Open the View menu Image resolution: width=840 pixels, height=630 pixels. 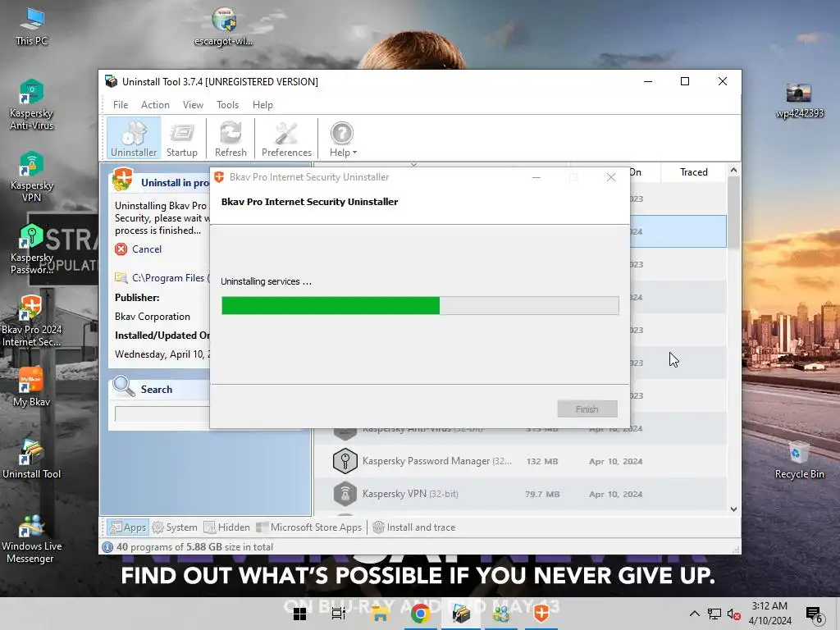click(193, 105)
